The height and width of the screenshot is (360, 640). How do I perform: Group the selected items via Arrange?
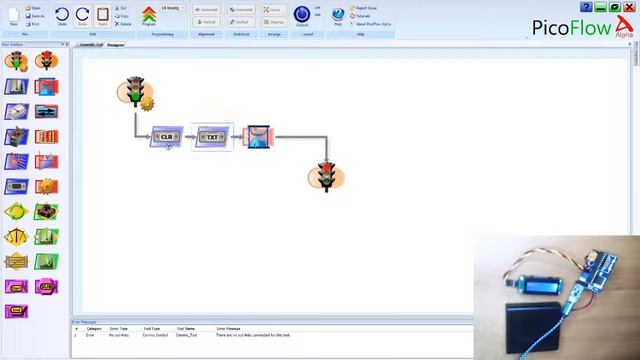coord(274,10)
